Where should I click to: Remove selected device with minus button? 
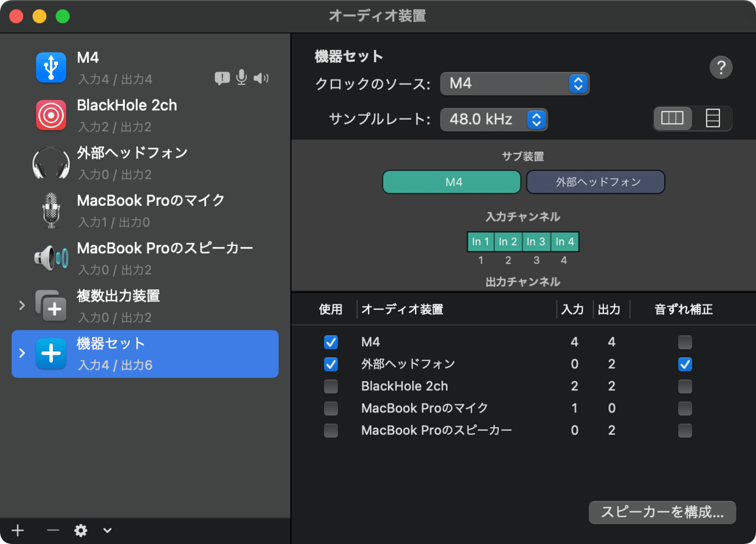point(53,530)
